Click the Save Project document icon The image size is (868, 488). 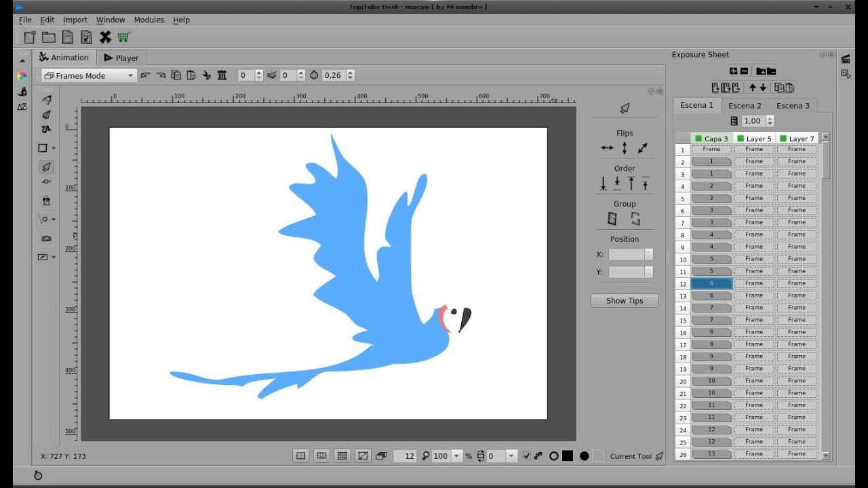pos(68,37)
